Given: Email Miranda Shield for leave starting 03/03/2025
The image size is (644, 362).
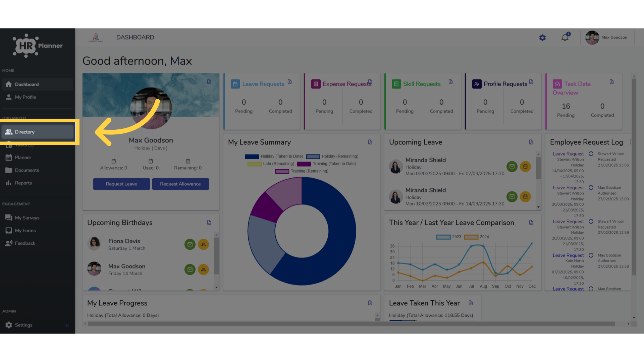Looking at the screenshot, I should click(512, 167).
